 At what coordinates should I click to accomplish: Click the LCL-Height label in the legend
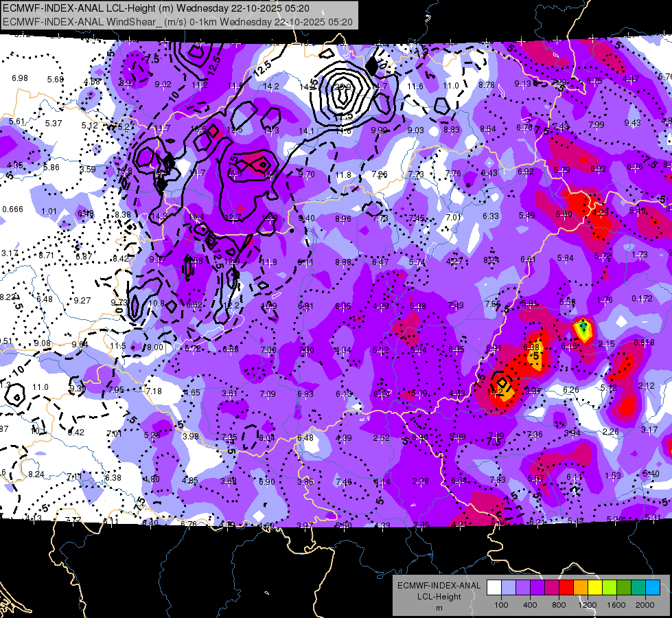[439, 597]
